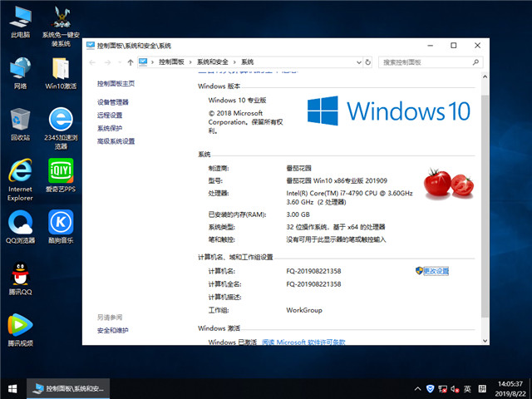
Task: Open the 此电脑 desktop icon
Action: (20, 22)
